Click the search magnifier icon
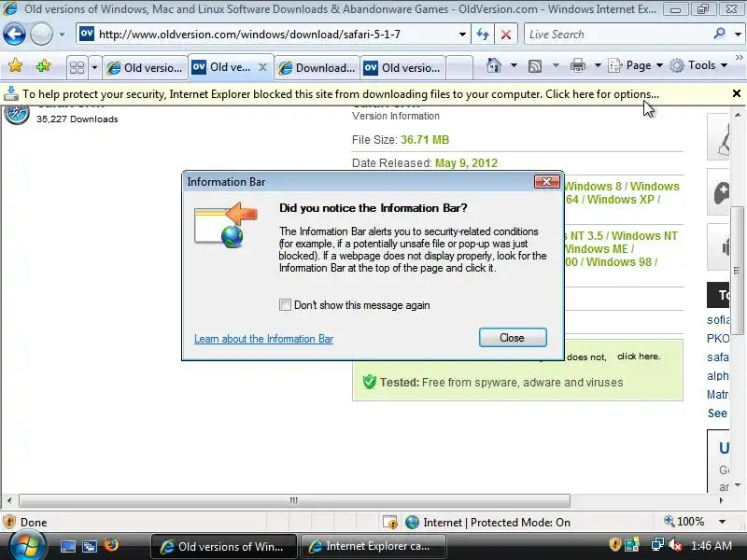The image size is (747, 560). [719, 34]
